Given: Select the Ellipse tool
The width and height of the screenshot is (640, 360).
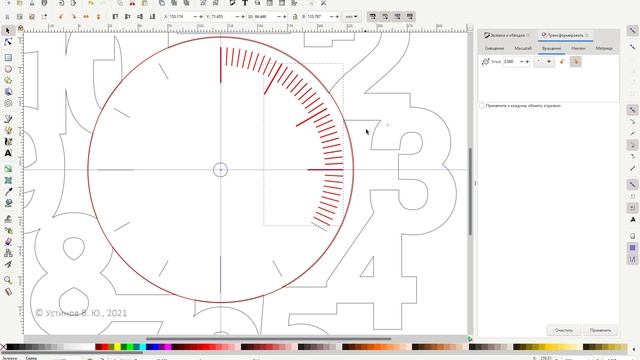Looking at the screenshot, I should [x=8, y=69].
